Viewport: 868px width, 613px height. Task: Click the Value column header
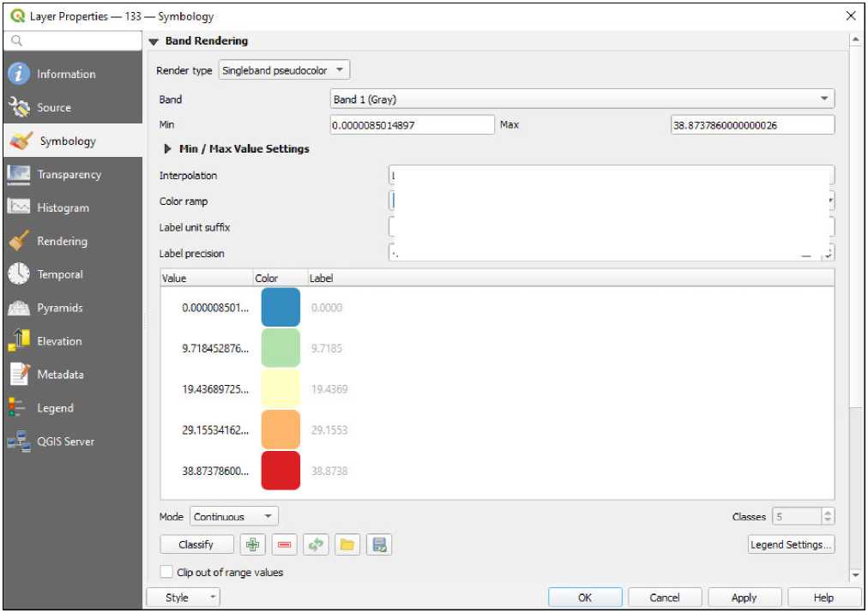pos(207,279)
